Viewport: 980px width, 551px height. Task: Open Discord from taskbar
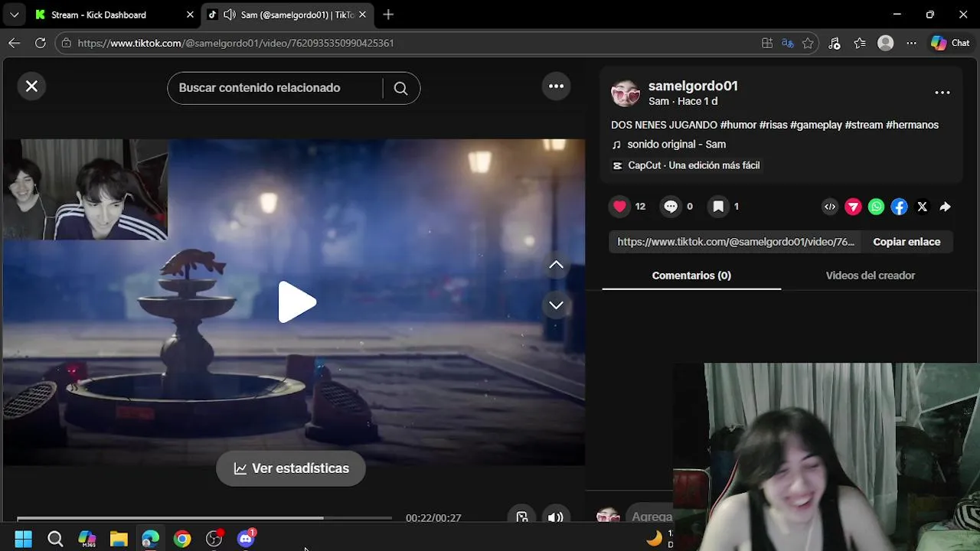click(246, 540)
